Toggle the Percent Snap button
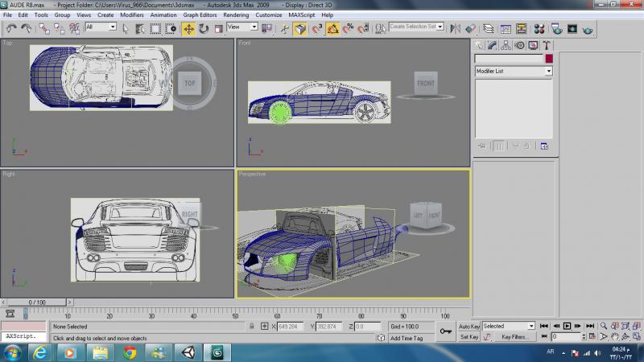This screenshot has height=362, width=644. pyautogui.click(x=349, y=29)
